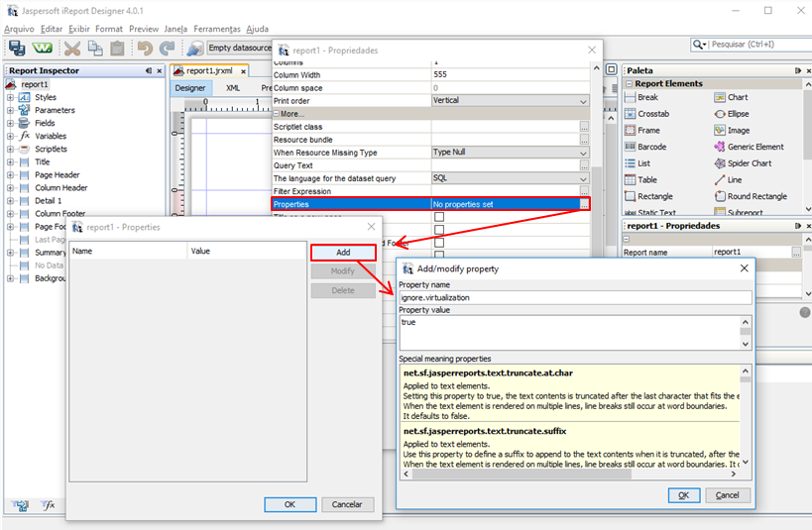
Task: Click the Save All toolbar icon
Action: pyautogui.click(x=17, y=48)
